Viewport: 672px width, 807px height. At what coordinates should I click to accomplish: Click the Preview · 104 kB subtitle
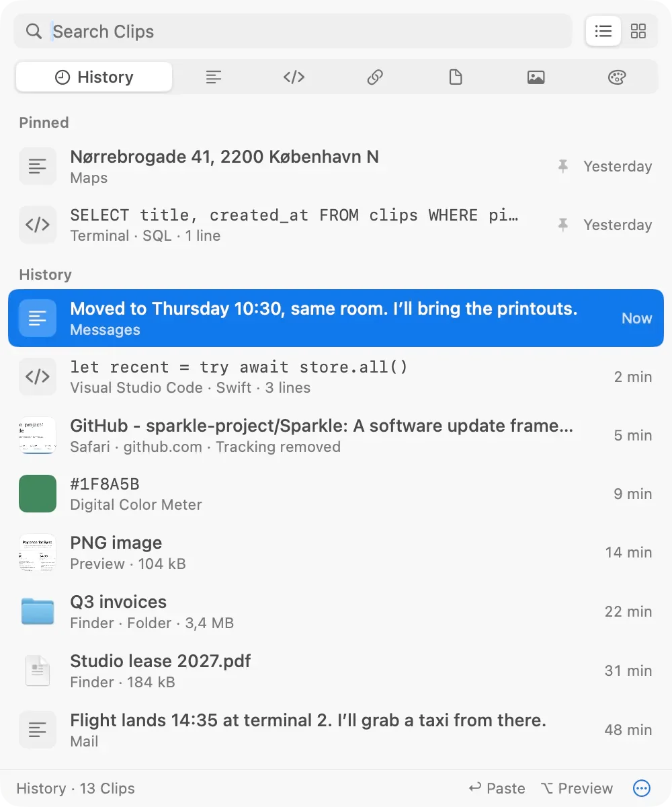click(x=128, y=564)
